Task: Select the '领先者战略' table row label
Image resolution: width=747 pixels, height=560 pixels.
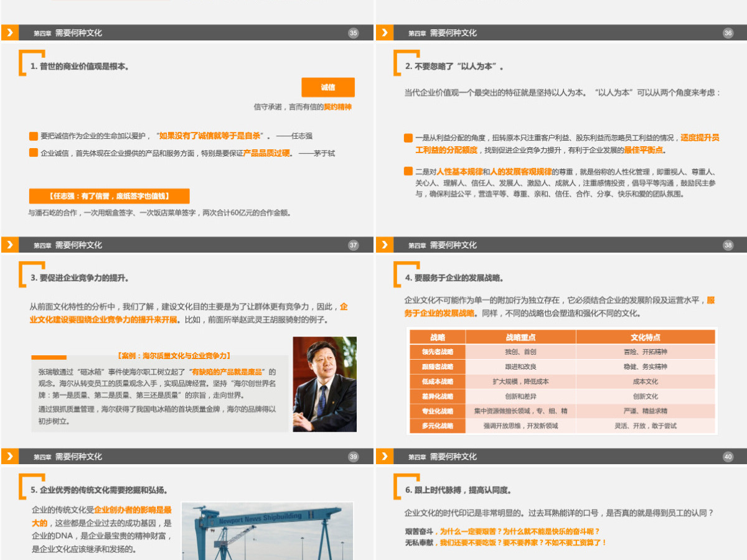Action: 438,352
